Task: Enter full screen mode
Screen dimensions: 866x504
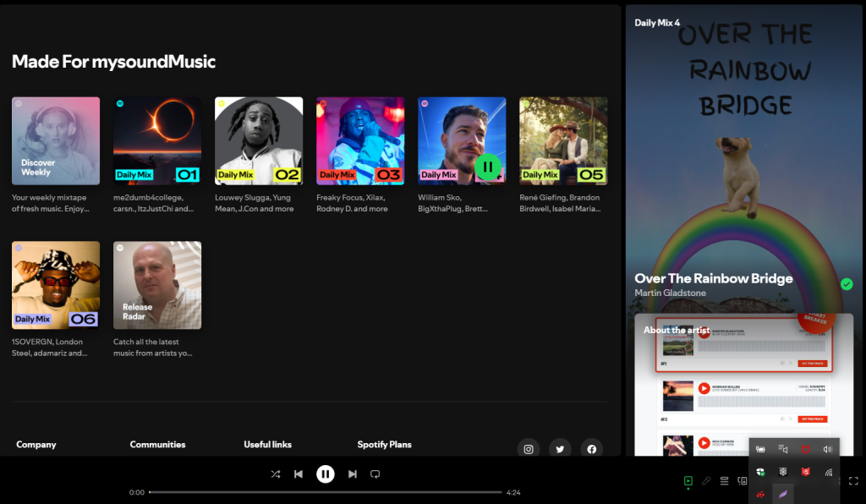Action: tap(853, 481)
